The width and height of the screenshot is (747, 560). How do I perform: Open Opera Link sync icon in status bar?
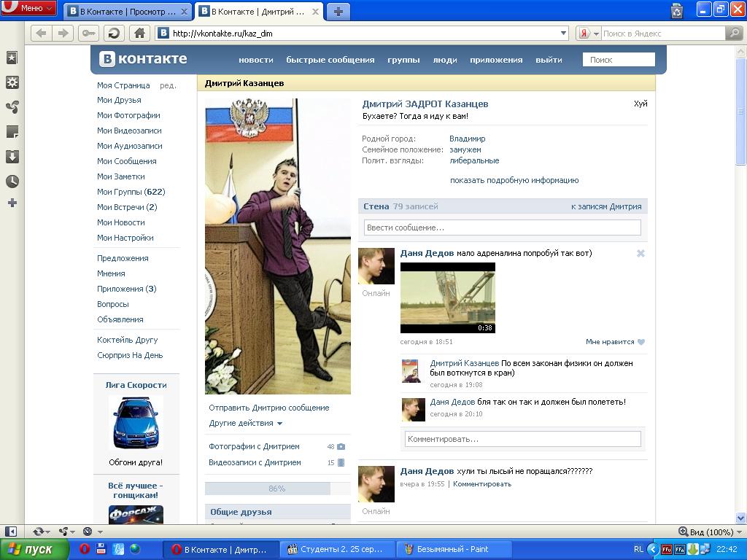(x=38, y=532)
